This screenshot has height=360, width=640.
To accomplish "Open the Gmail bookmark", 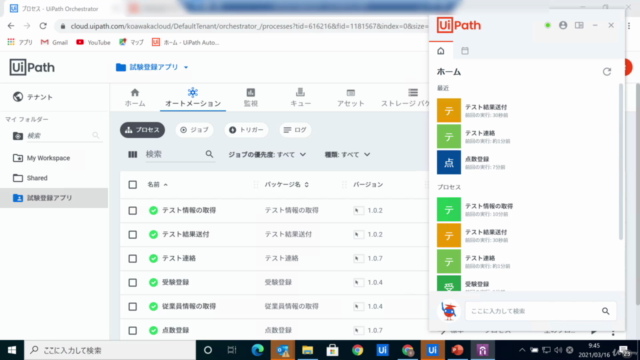I will (x=54, y=42).
